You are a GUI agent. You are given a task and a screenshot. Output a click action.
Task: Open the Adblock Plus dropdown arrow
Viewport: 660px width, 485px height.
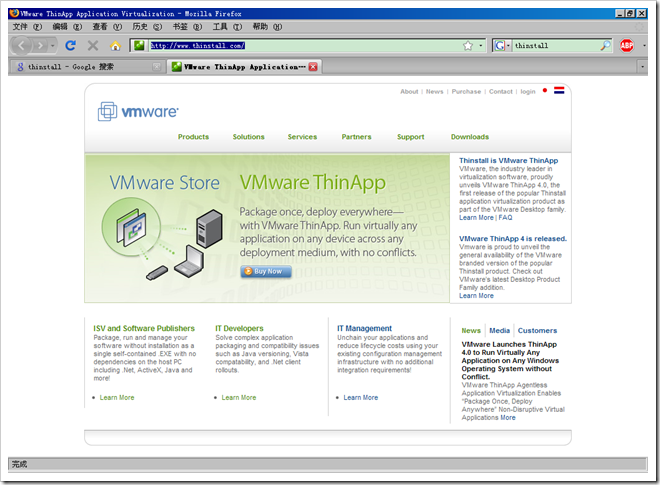tap(644, 45)
